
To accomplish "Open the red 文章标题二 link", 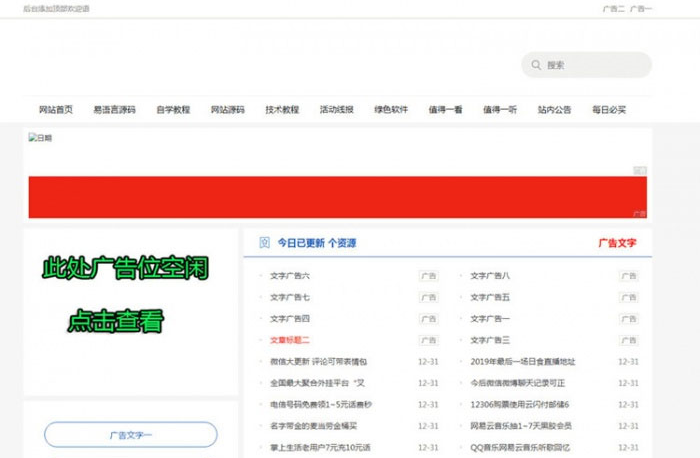I will [290, 340].
